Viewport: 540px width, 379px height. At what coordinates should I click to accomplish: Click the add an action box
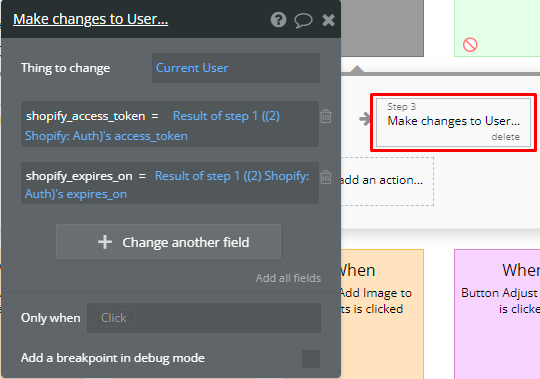coord(387,181)
